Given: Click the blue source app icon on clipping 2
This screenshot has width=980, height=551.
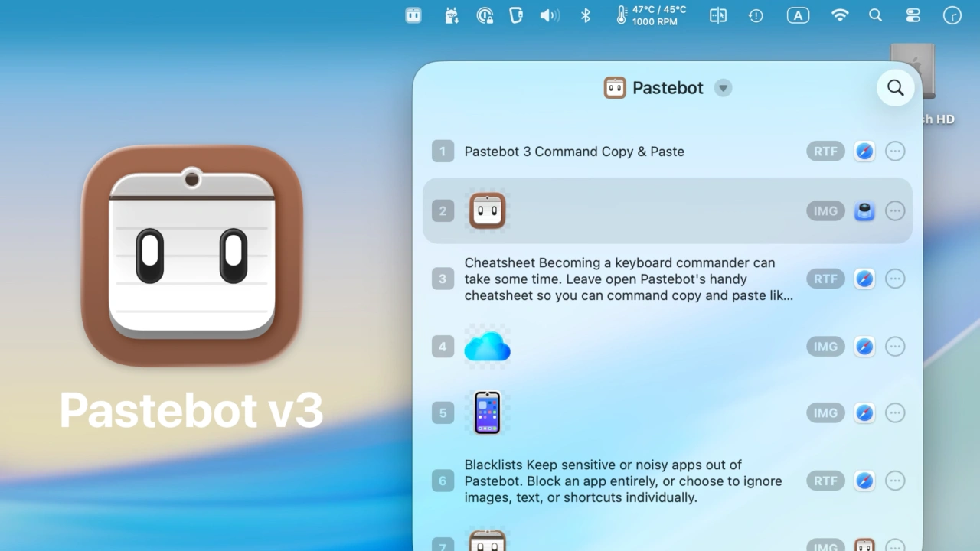Looking at the screenshot, I should [x=864, y=211].
